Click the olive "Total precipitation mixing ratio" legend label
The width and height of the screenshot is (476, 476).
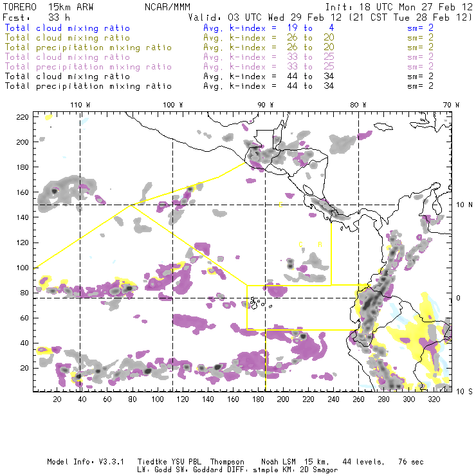88,48
